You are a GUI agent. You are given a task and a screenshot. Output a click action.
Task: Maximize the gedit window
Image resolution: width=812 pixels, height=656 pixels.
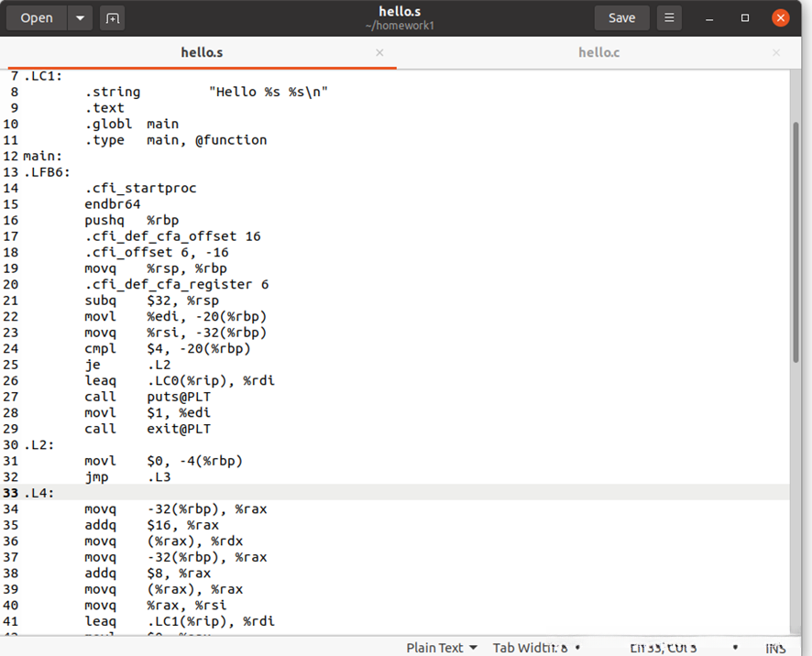point(745,18)
